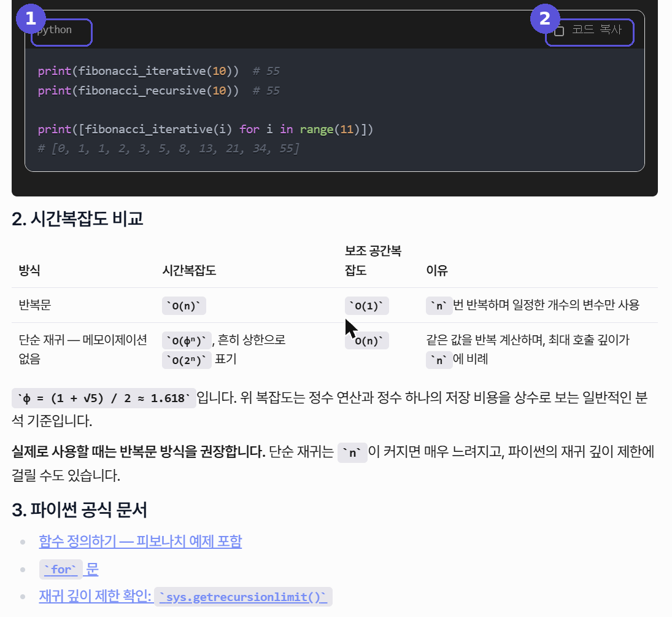Open the `for` 문 documentation link
Image resolution: width=672 pixels, height=617 pixels.
point(69,569)
